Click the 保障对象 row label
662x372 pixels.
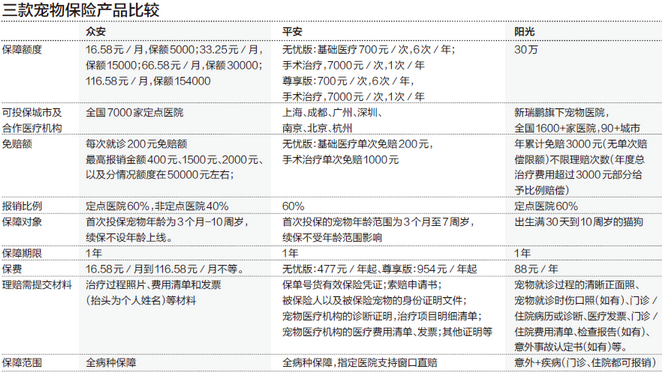pyautogui.click(x=22, y=222)
